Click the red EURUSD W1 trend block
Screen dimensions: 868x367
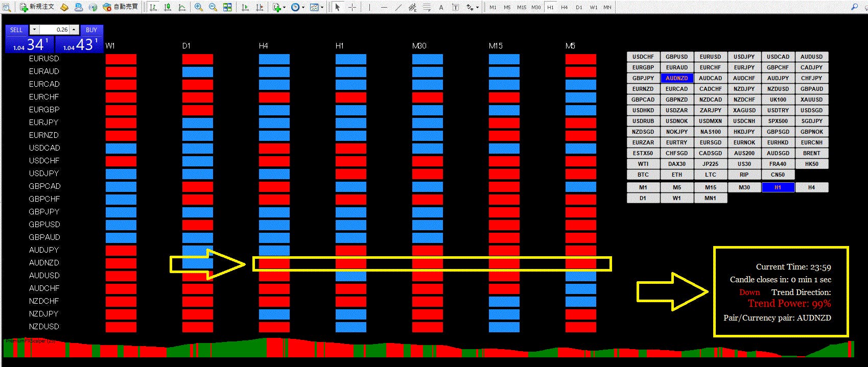[121, 59]
